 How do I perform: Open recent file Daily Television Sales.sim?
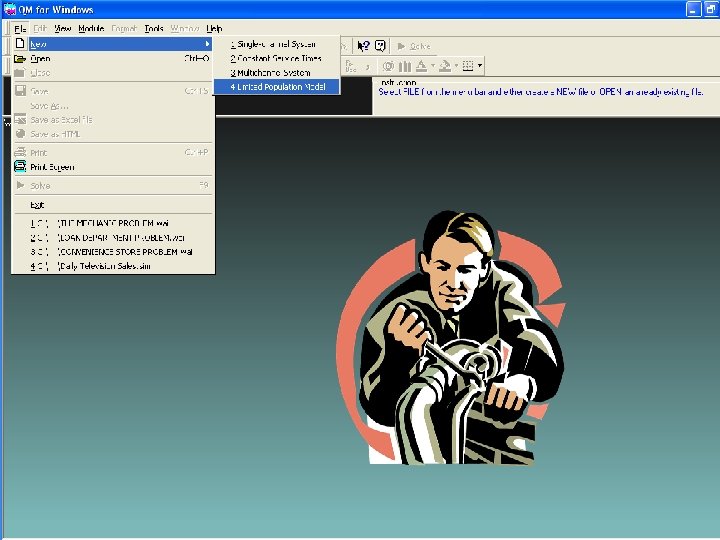(112, 266)
